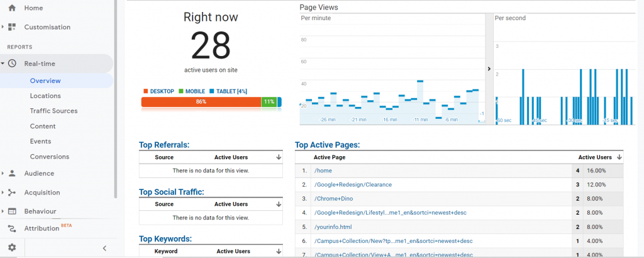Open the Top Referrals link
The image size is (644, 258).
[164, 145]
